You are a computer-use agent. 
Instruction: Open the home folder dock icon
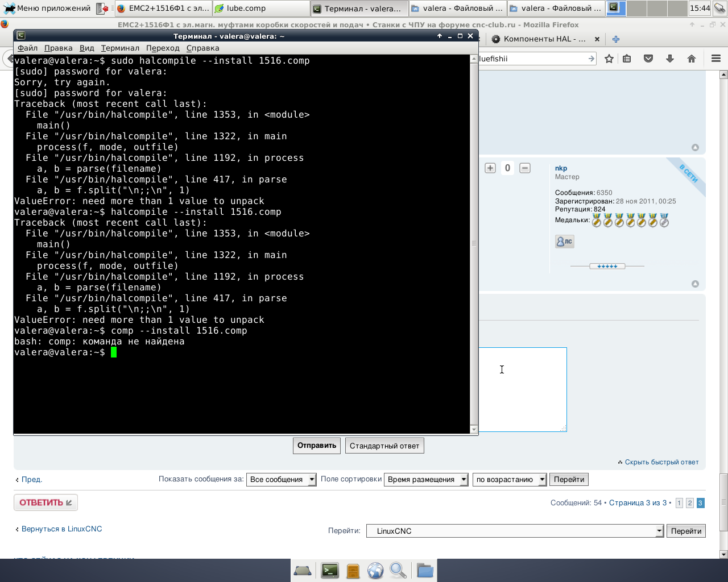click(425, 570)
